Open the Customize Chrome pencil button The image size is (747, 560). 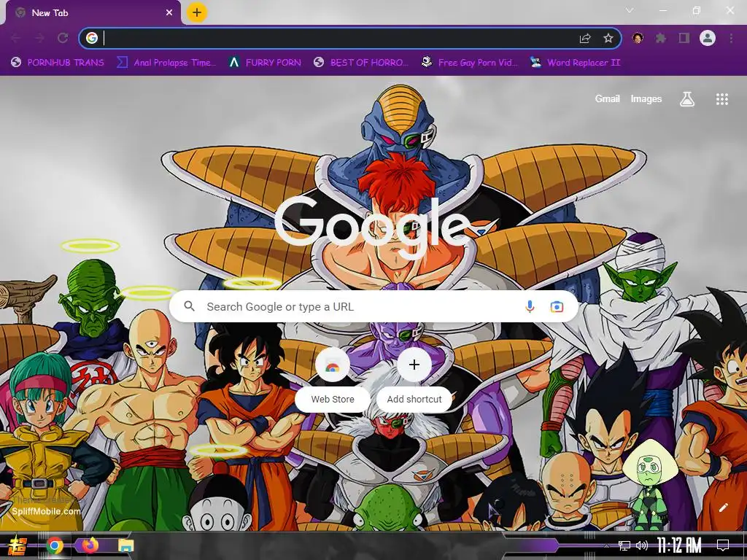point(723,507)
